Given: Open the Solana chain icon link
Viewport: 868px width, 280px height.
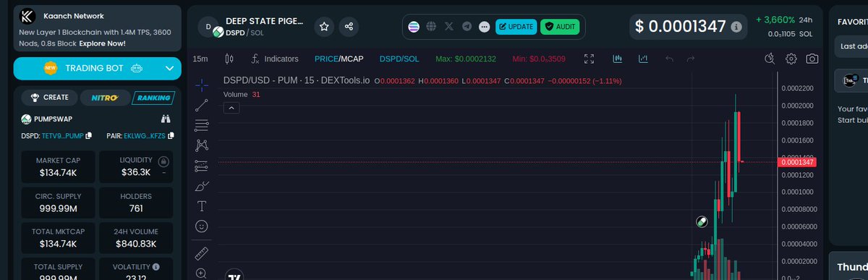Looking at the screenshot, I should pyautogui.click(x=414, y=27).
